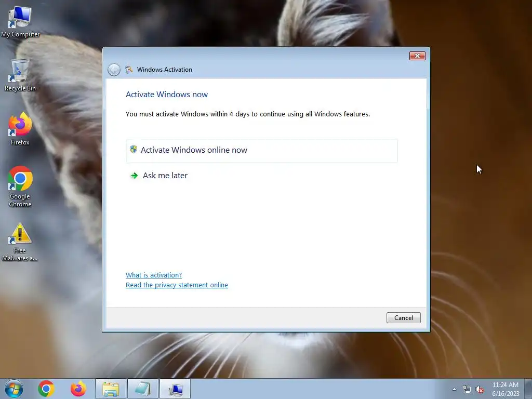Click the green arrow beside Ask me later
Screen dimensions: 532x399
pos(135,176)
